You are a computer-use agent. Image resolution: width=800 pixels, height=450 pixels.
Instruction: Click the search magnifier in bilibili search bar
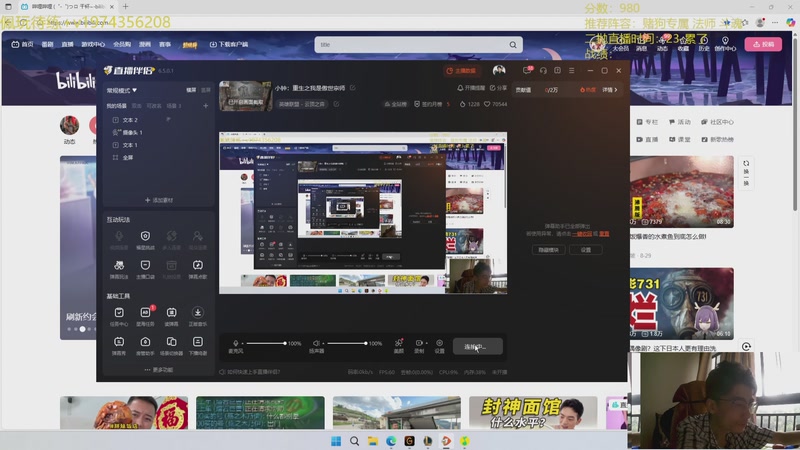(x=513, y=45)
